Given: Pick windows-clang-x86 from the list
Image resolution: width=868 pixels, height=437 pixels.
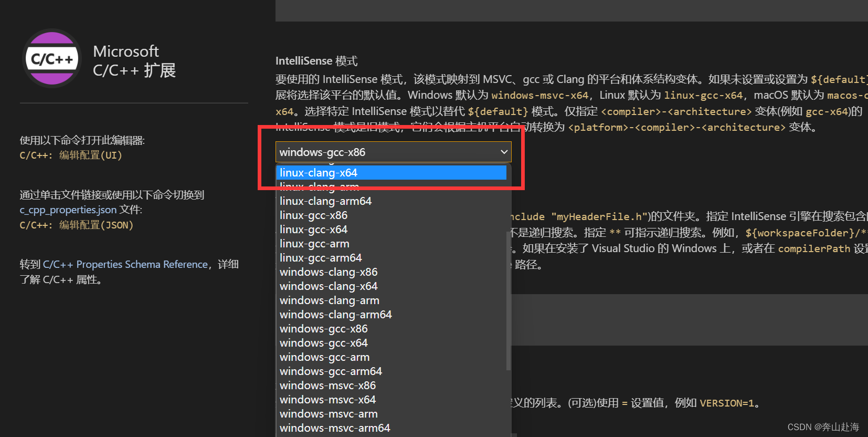Looking at the screenshot, I should tap(391, 272).
